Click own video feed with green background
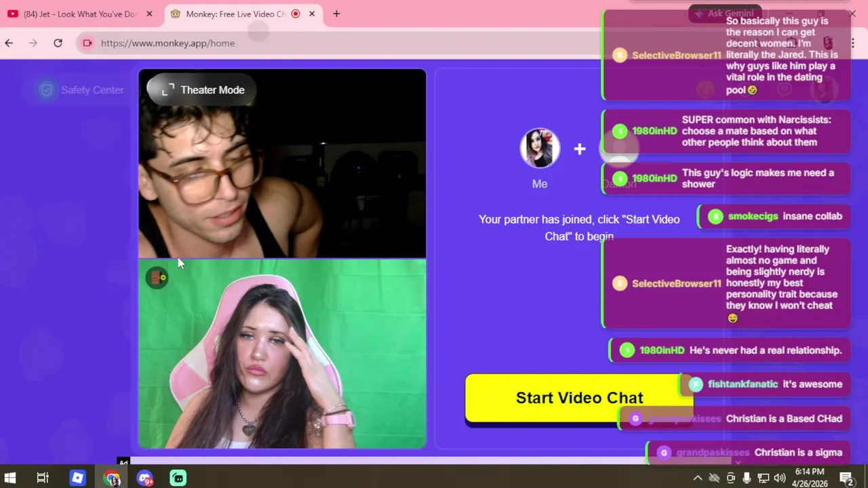This screenshot has width=868, height=488. [x=282, y=354]
